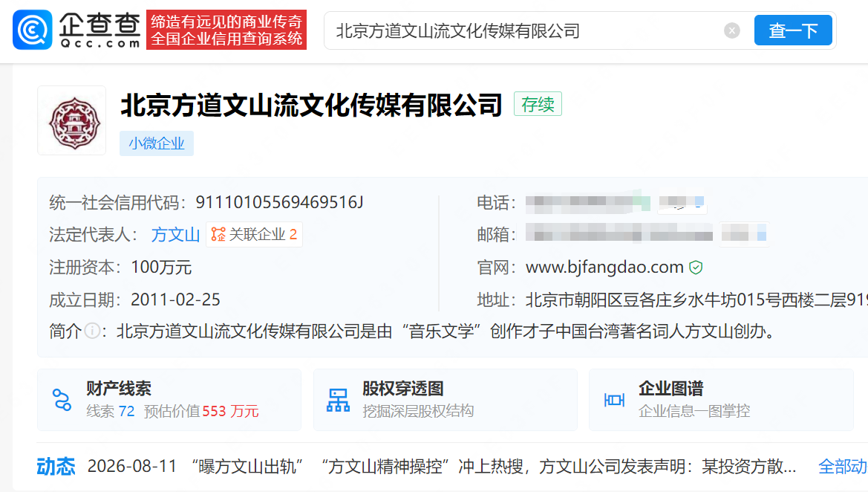
Task: Click the clue count 72
Action: (x=126, y=411)
